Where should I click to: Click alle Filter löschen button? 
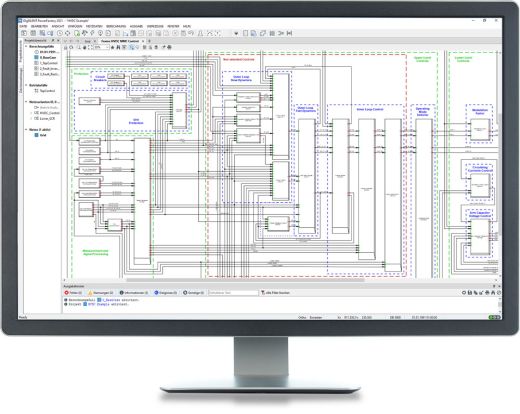(x=275, y=293)
